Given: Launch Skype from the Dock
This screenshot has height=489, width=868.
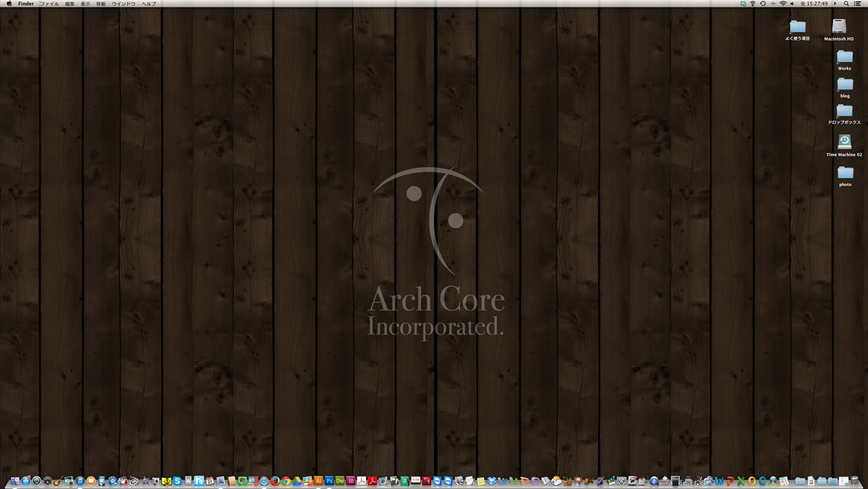Looking at the screenshot, I should tap(178, 481).
